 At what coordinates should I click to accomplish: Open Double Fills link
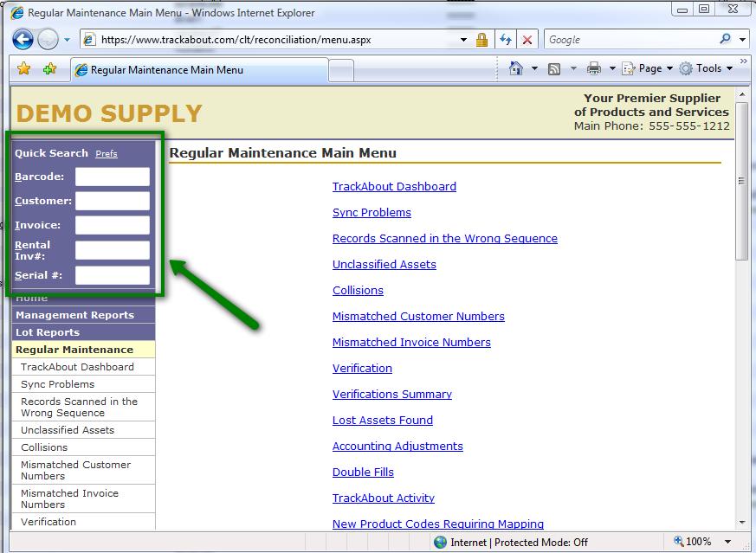coord(363,473)
